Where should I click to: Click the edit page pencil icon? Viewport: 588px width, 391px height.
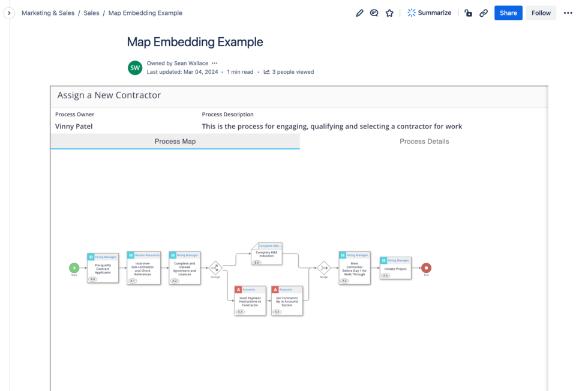click(359, 13)
